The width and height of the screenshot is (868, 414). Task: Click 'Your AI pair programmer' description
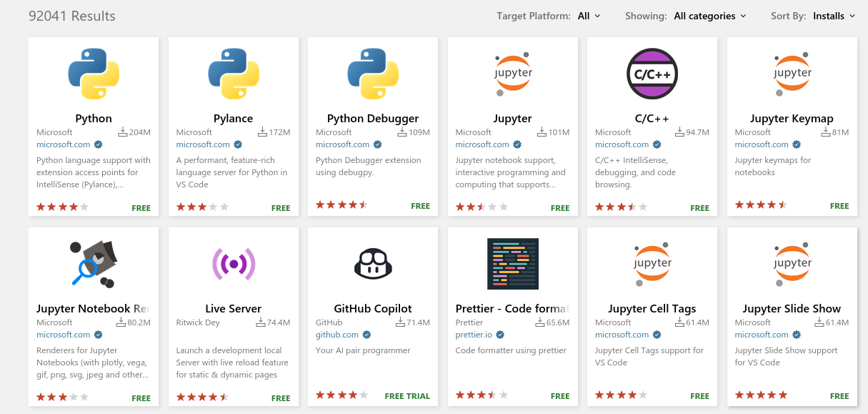[x=363, y=350]
